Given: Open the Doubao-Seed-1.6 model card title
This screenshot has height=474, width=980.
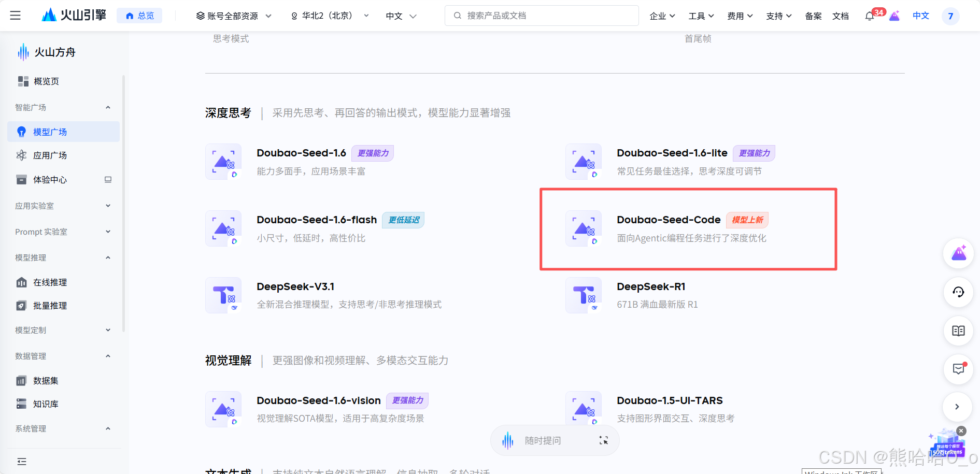Looking at the screenshot, I should point(301,153).
